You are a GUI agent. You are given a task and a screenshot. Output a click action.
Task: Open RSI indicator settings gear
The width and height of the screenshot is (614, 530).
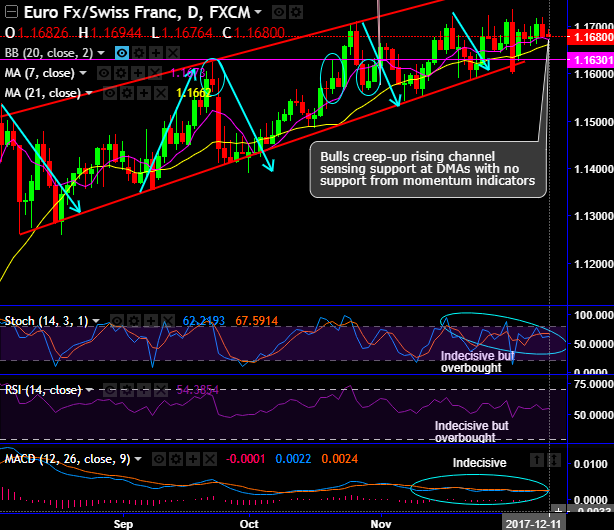127,390
